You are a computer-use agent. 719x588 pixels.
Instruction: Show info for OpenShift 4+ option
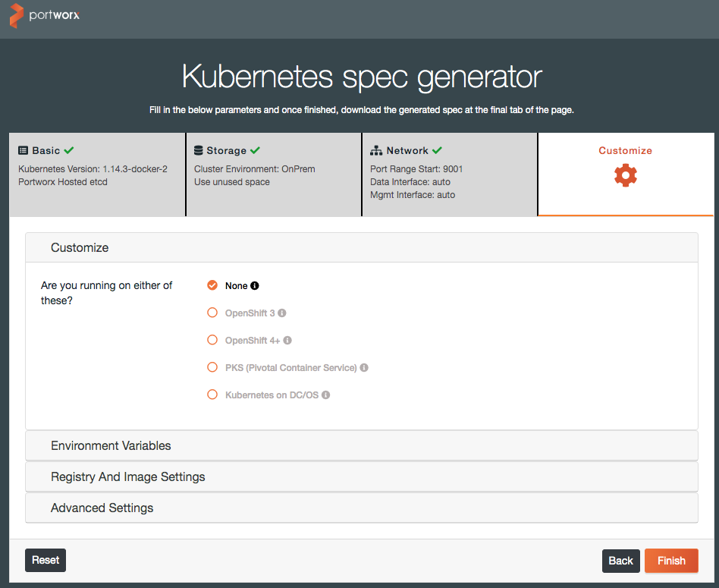(287, 341)
